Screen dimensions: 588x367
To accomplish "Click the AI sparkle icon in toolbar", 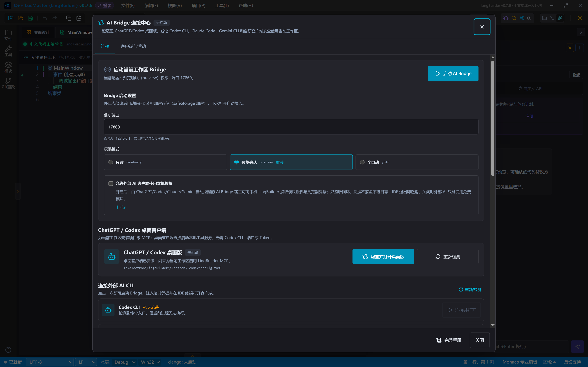I will pos(560,18).
